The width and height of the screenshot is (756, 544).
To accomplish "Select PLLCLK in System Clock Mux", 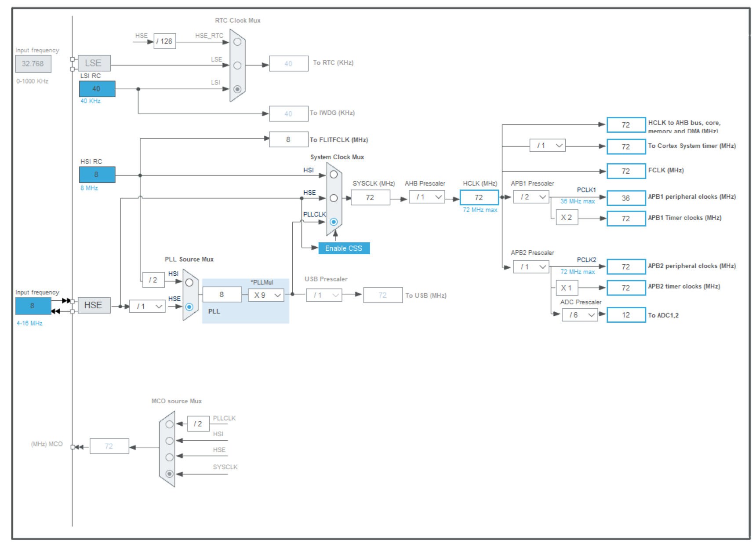I will pyautogui.click(x=334, y=222).
